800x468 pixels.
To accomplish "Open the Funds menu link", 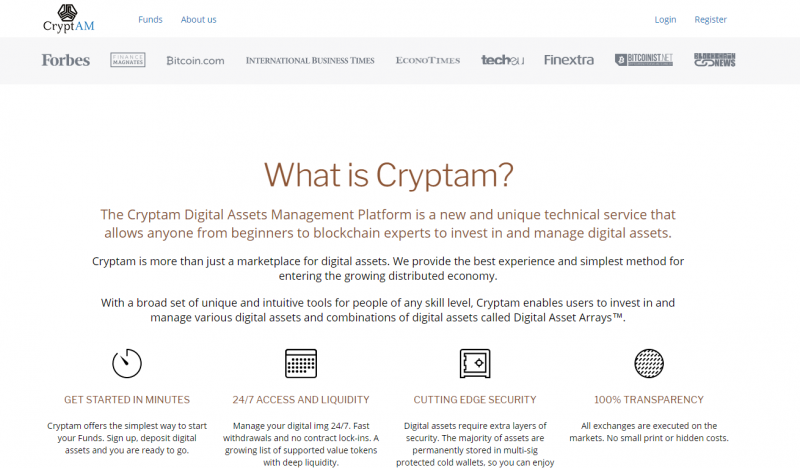I will coord(150,19).
